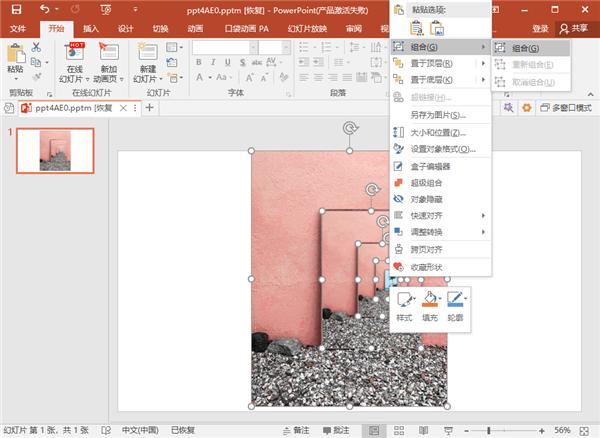The width and height of the screenshot is (600, 438).
Task: Select slide 1 thumbnail
Action: 55,151
